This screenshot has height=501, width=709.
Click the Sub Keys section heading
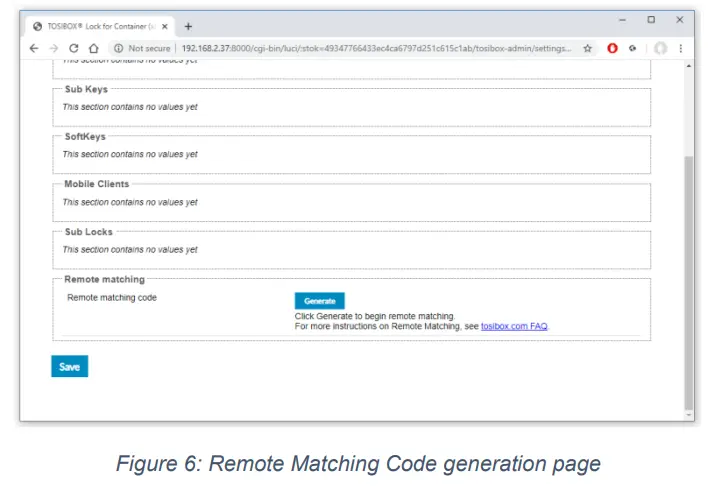point(86,89)
